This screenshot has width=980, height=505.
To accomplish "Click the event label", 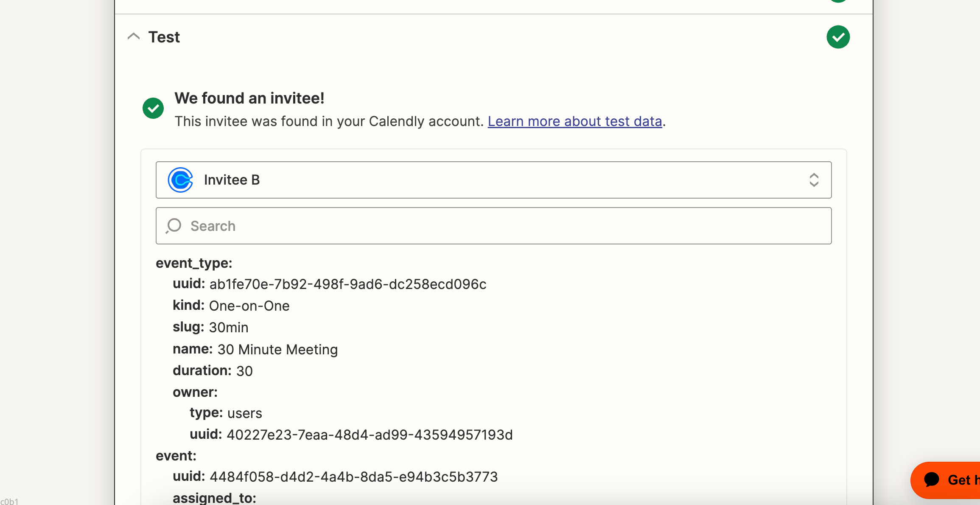I will (176, 456).
